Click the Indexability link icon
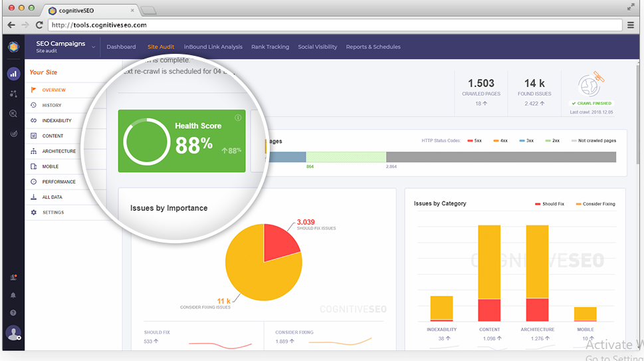Image resolution: width=644 pixels, height=361 pixels. coord(34,120)
